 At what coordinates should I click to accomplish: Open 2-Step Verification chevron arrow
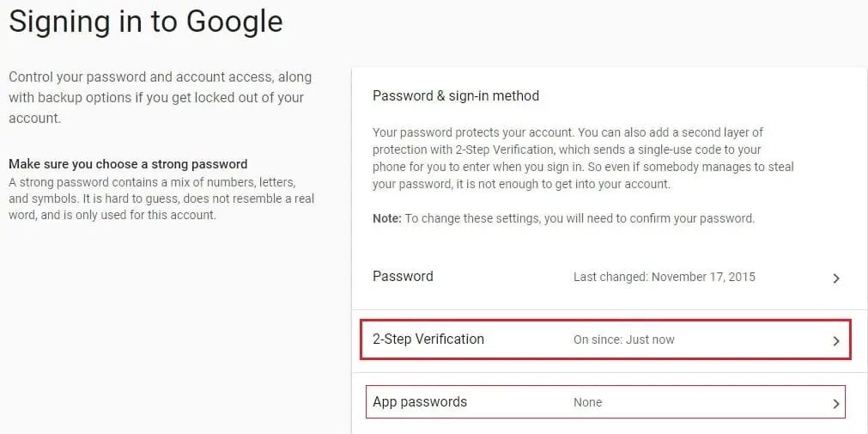pos(836,341)
